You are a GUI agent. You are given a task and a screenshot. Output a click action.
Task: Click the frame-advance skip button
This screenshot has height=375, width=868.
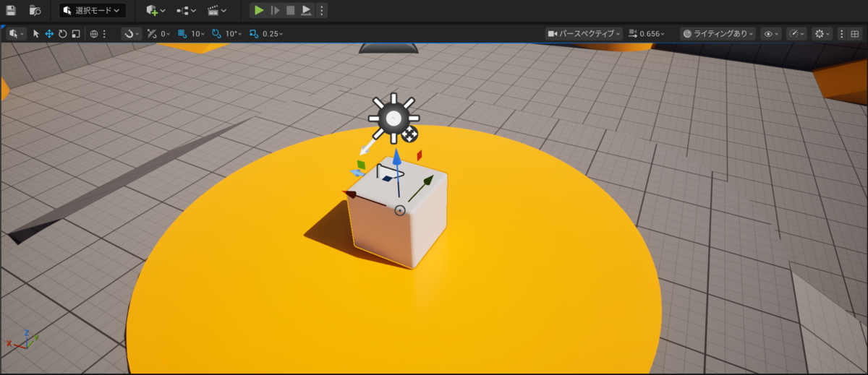click(x=275, y=10)
